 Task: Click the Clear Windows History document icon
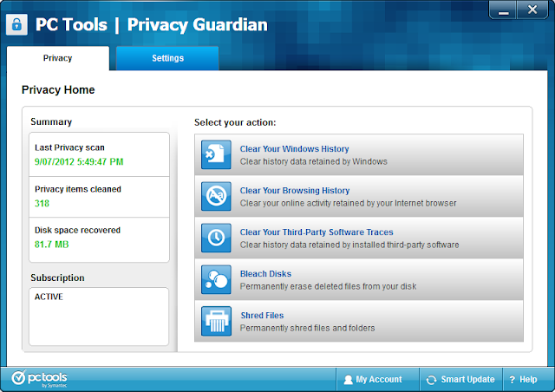point(216,154)
